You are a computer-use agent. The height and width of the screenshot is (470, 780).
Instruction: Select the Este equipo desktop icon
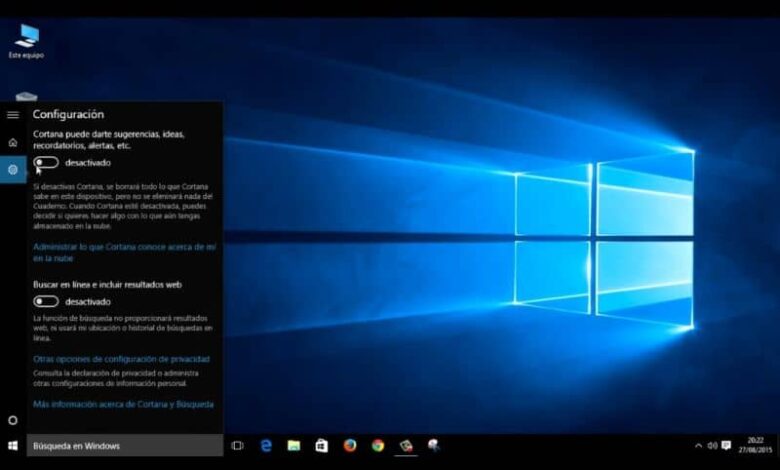tap(26, 42)
